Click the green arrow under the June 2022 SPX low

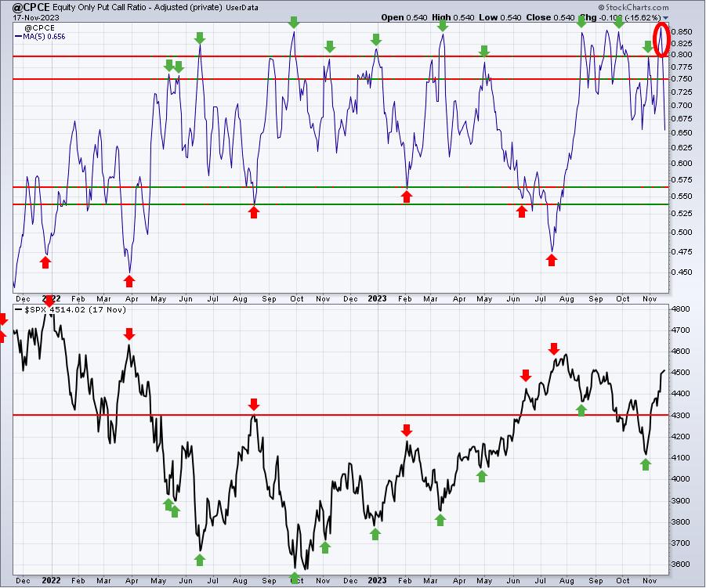point(199,559)
